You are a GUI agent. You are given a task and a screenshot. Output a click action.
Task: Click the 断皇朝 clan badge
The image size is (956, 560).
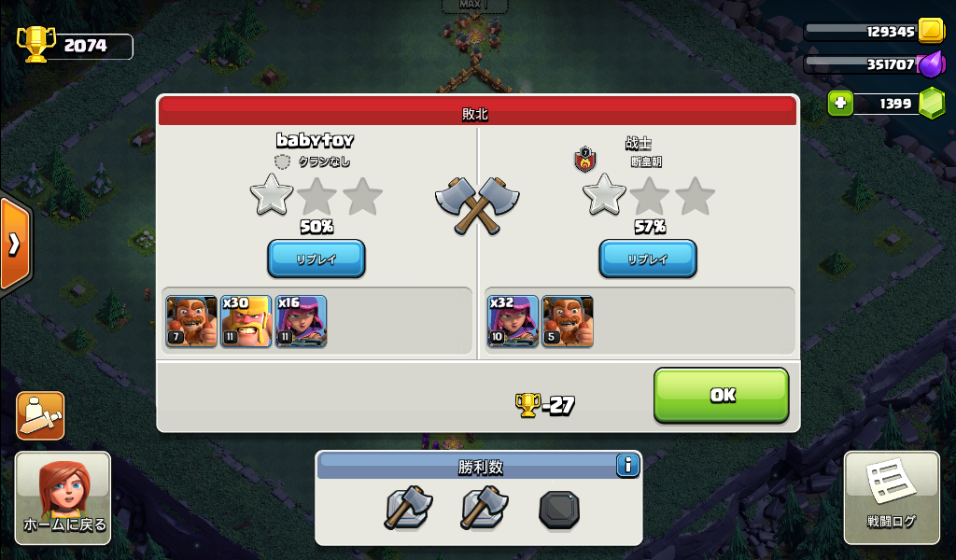coord(585,160)
